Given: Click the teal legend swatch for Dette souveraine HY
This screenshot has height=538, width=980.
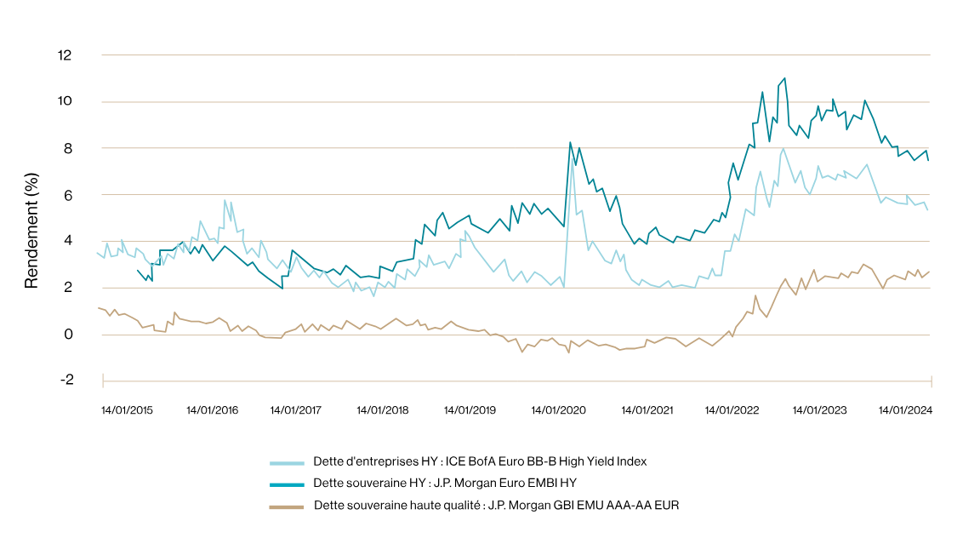Looking at the screenshot, I should tap(287, 484).
